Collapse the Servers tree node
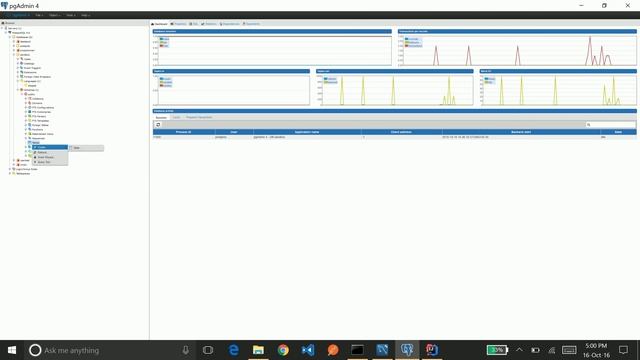Image resolution: width=640 pixels, height=360 pixels. [x=2, y=28]
